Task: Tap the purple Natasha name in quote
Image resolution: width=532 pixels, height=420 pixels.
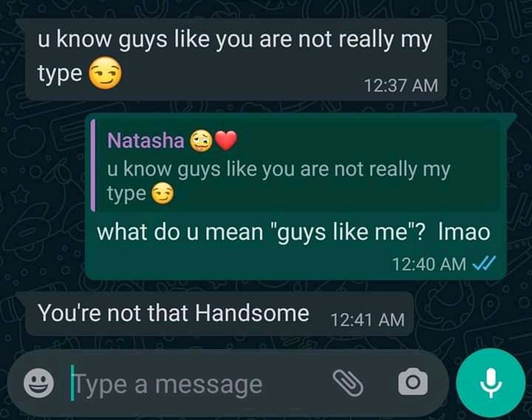Action: [146, 140]
